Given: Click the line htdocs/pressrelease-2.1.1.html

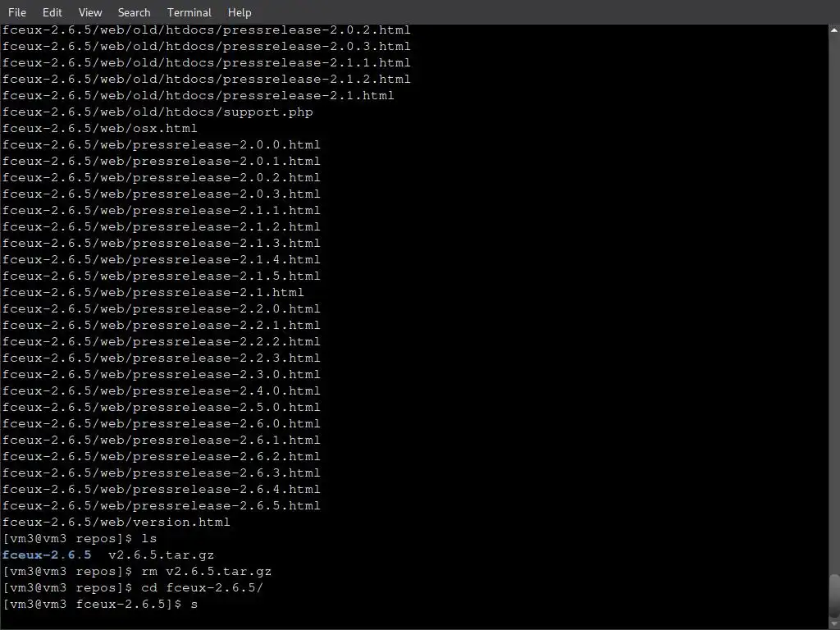Looking at the screenshot, I should pos(206,62).
